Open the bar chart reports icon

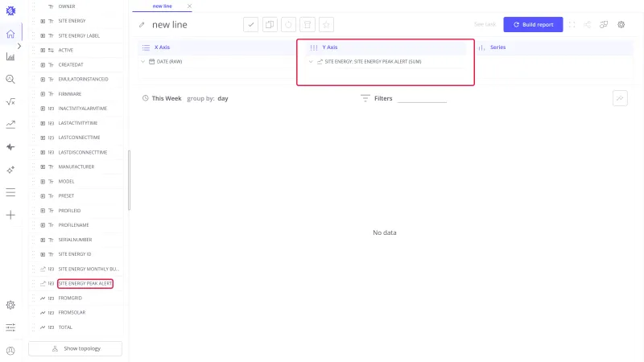point(10,56)
